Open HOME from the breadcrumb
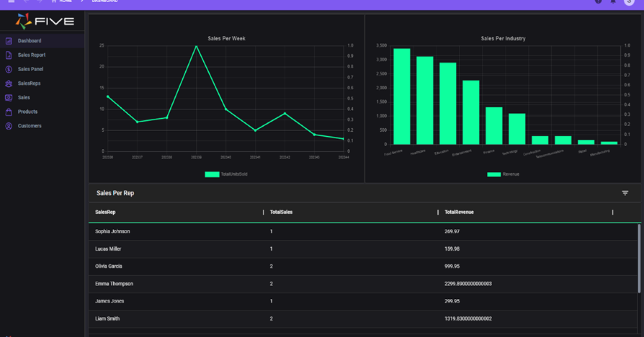This screenshot has height=337, width=644. (x=65, y=1)
